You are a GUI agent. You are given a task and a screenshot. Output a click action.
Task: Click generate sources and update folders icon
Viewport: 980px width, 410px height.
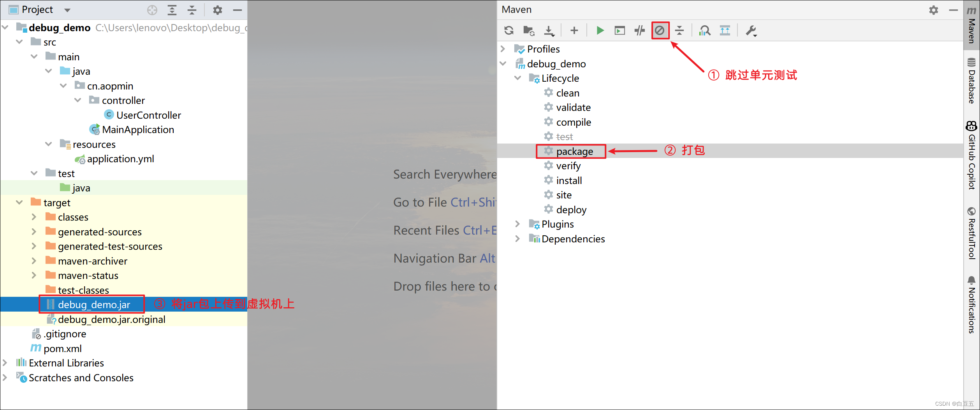pos(528,30)
